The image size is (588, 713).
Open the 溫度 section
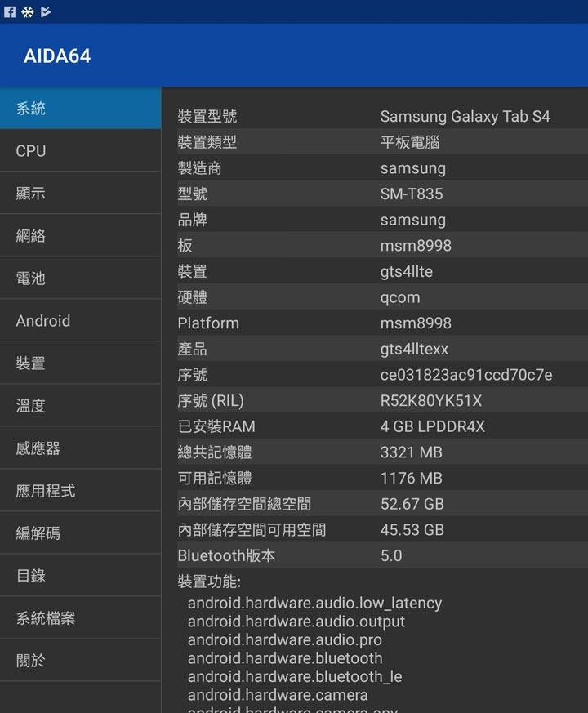pyautogui.click(x=81, y=406)
